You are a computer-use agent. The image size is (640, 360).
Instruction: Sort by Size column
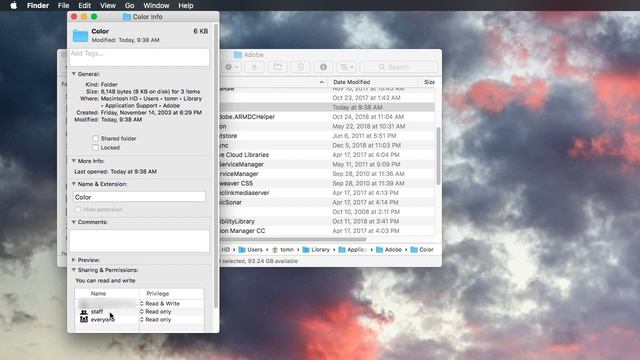428,82
